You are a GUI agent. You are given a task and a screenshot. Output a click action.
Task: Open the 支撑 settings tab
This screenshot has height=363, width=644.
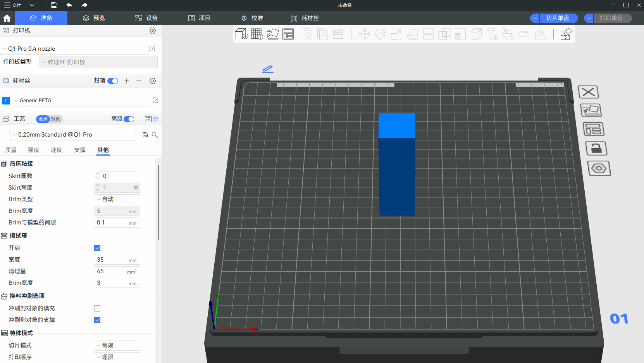80,150
